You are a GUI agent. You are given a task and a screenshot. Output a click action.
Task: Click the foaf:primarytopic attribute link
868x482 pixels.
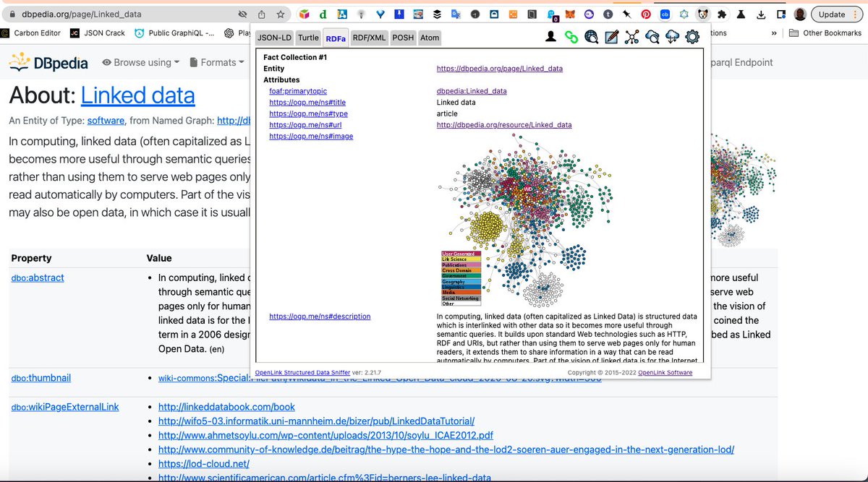pyautogui.click(x=297, y=91)
